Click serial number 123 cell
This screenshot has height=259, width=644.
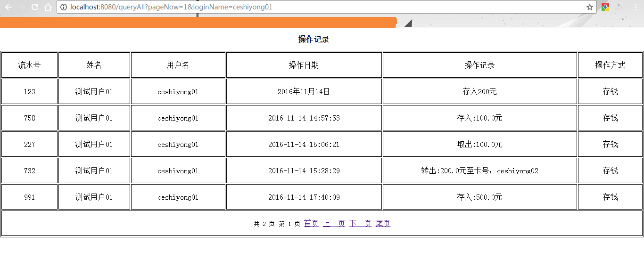(30, 91)
